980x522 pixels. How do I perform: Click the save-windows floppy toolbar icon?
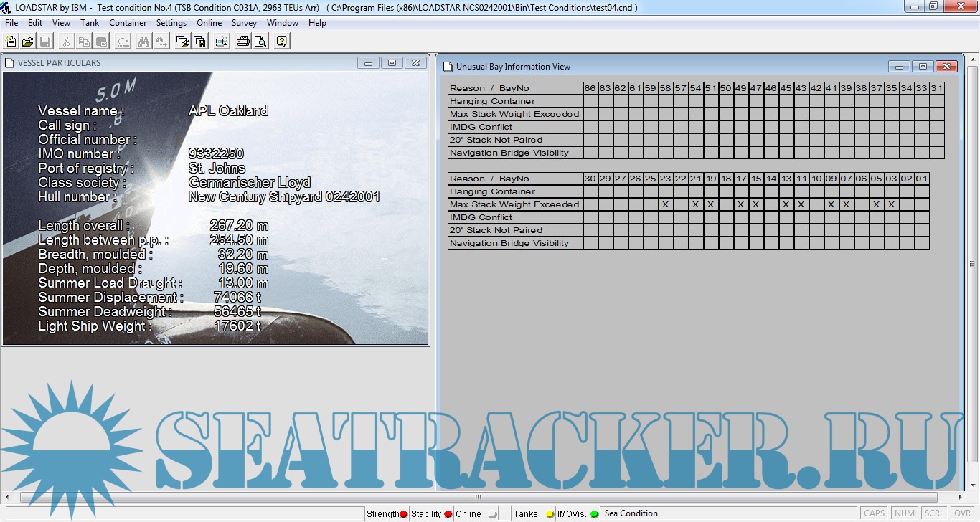click(x=199, y=42)
